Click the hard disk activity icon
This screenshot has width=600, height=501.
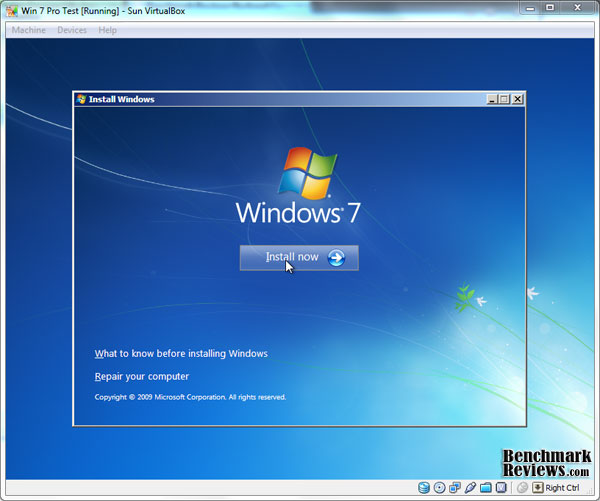424,488
